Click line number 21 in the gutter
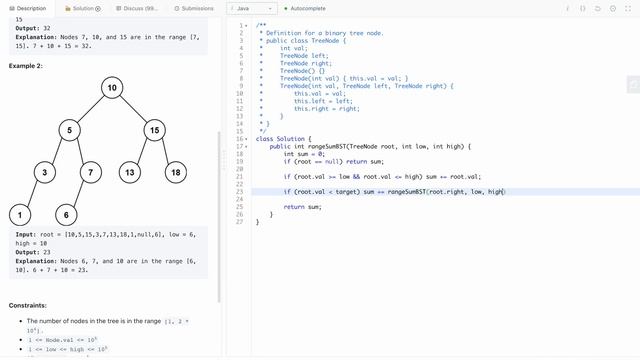The image size is (640, 360). click(239, 177)
